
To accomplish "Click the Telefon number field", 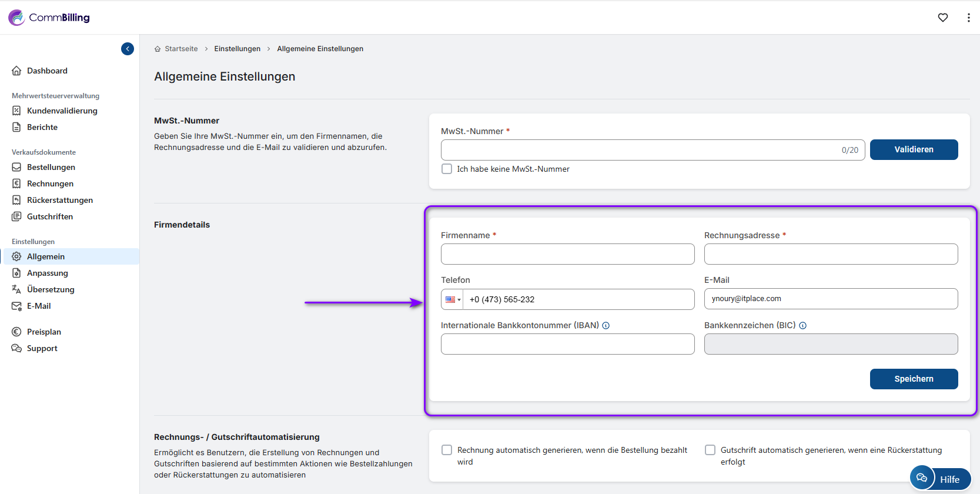I will point(578,299).
